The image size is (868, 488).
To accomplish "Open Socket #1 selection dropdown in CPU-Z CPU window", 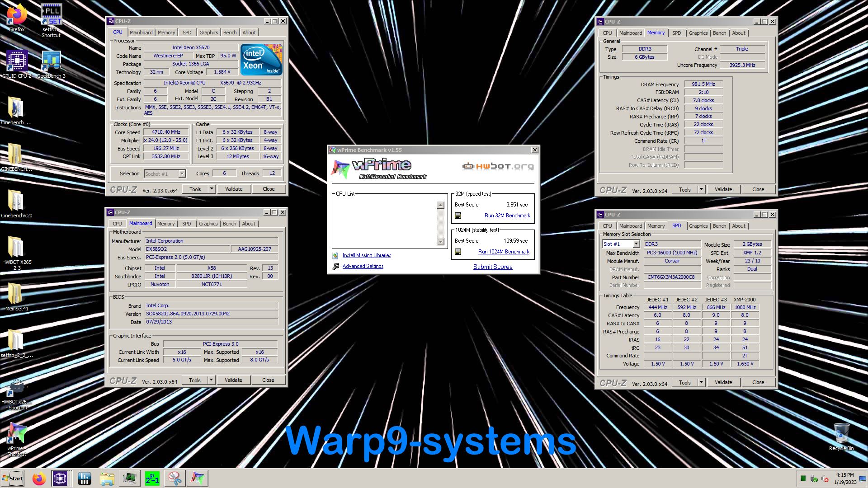I will [182, 174].
